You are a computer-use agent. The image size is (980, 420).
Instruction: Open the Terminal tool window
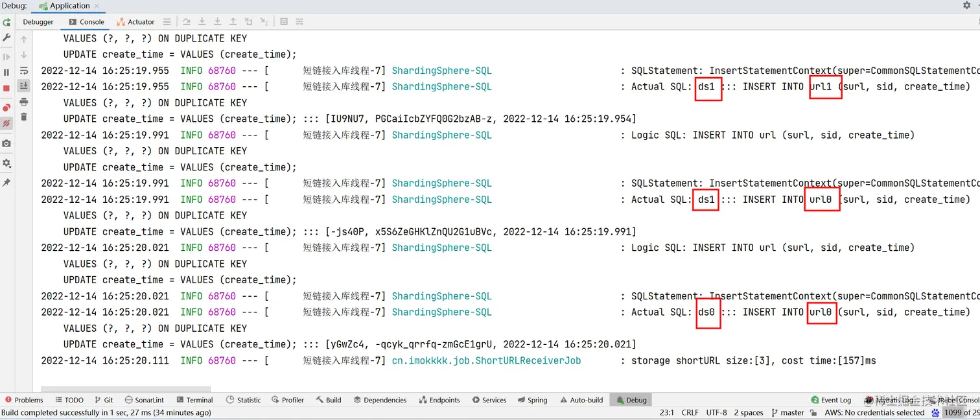tap(194, 400)
